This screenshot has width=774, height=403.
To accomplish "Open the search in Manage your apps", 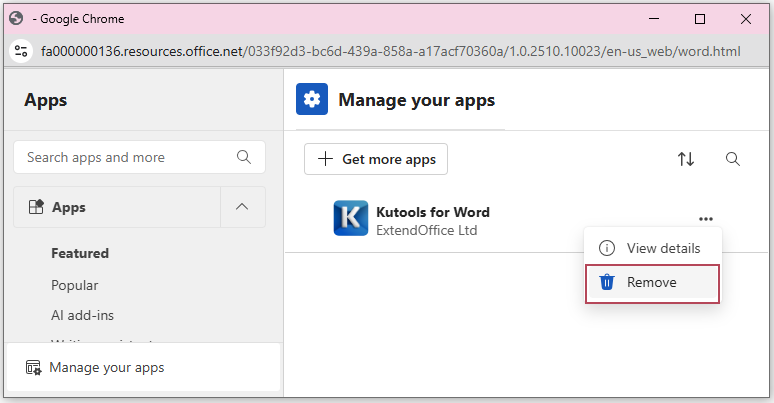I will 733,159.
